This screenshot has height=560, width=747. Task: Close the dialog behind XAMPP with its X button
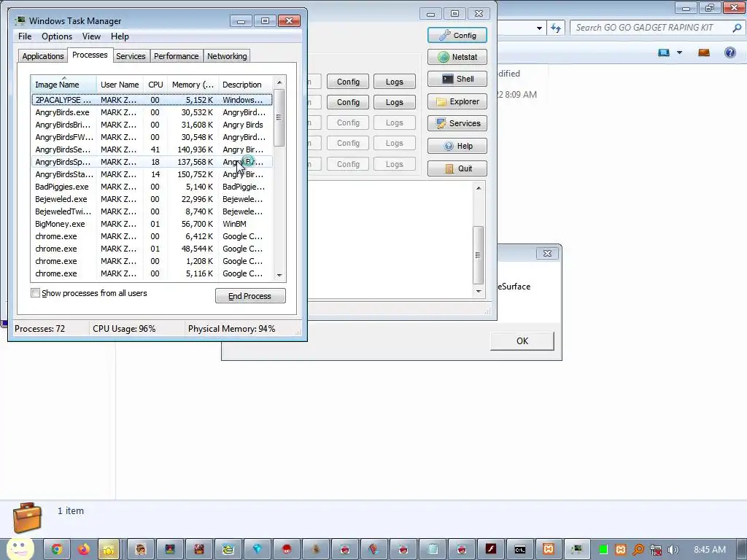[547, 253]
